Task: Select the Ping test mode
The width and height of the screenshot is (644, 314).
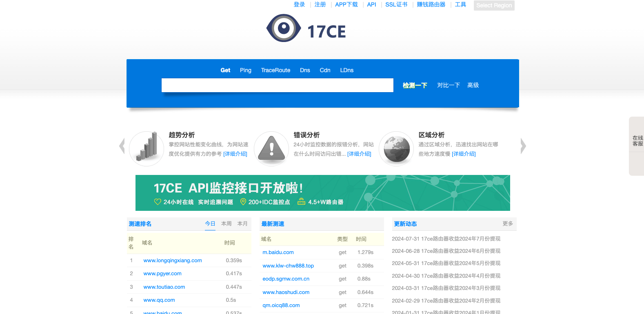Action: (x=245, y=70)
